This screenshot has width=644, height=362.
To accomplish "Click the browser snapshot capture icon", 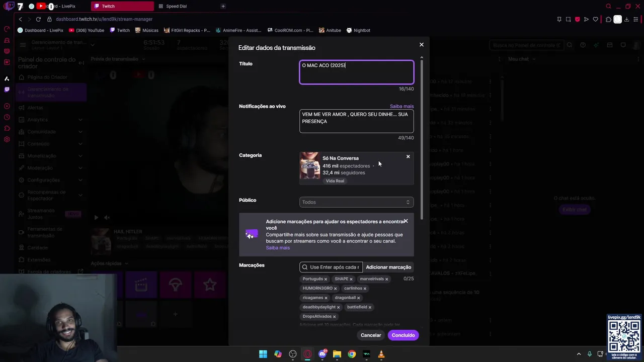I will (568, 19).
